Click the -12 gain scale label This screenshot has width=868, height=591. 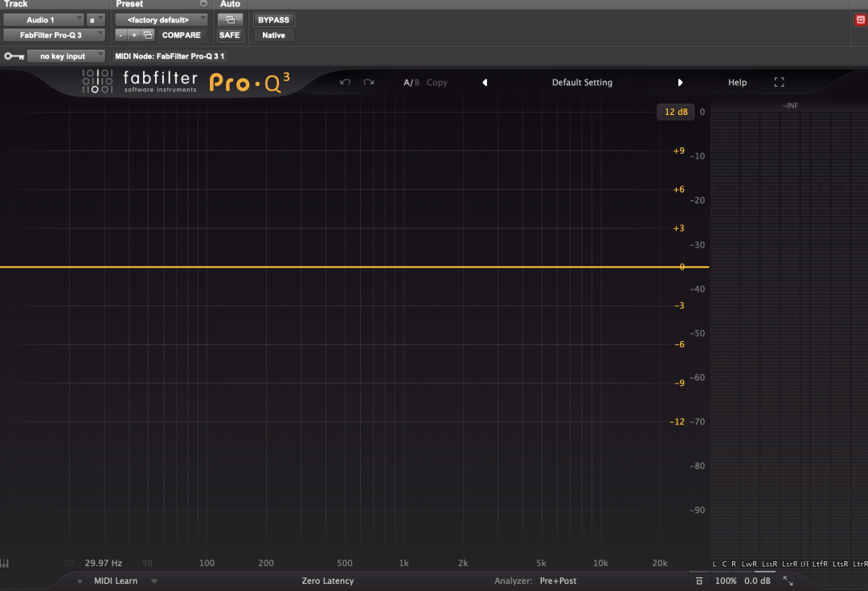[x=677, y=421]
